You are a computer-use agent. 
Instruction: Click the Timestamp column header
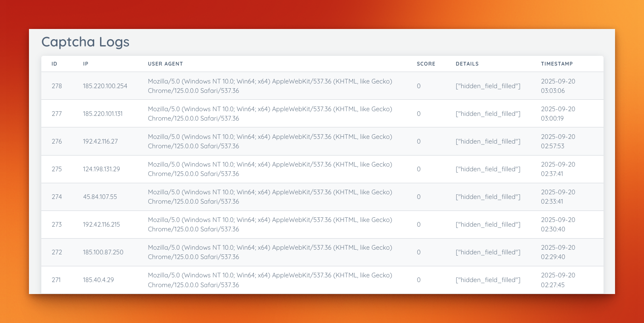point(557,64)
